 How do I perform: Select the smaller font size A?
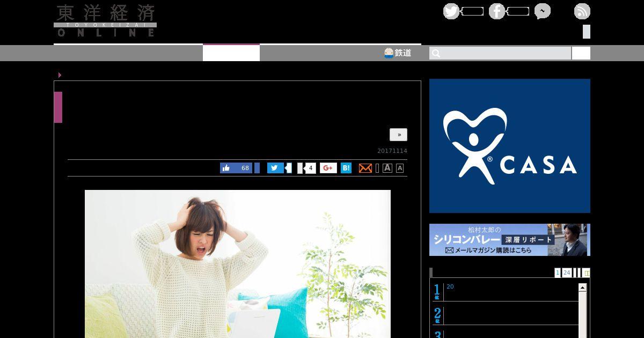coord(400,168)
